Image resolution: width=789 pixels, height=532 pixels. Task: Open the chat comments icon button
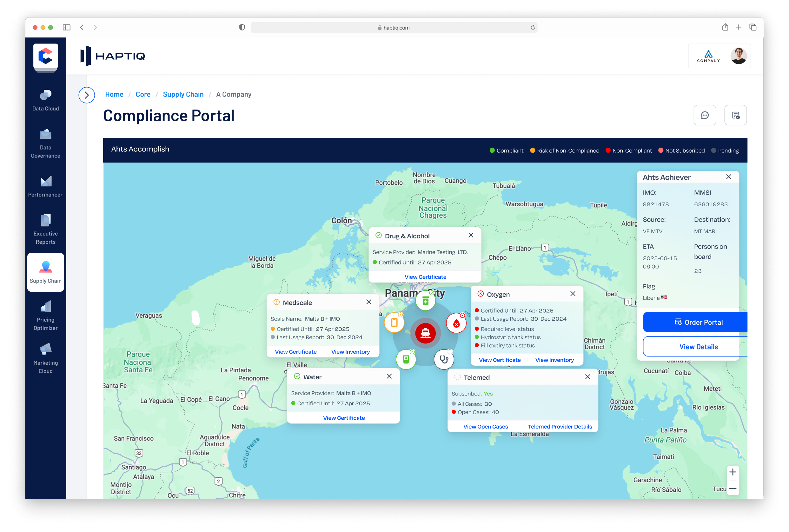coord(705,115)
